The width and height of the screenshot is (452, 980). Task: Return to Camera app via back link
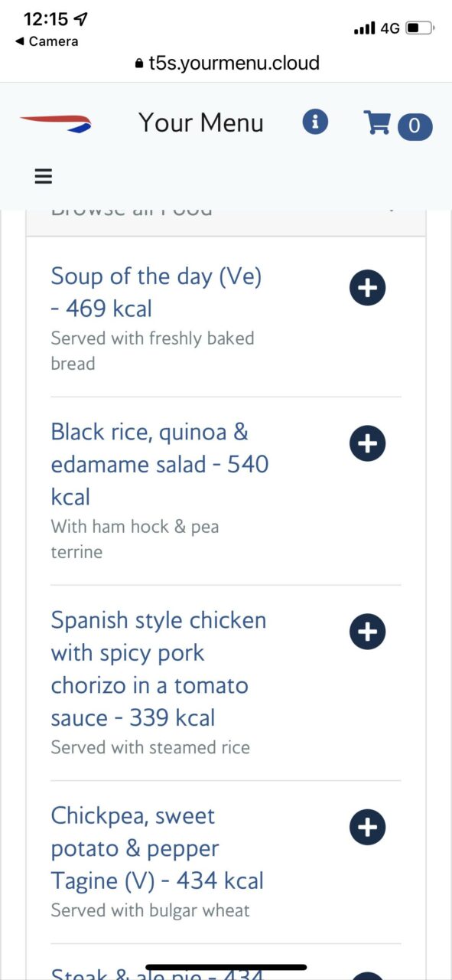tap(47, 41)
